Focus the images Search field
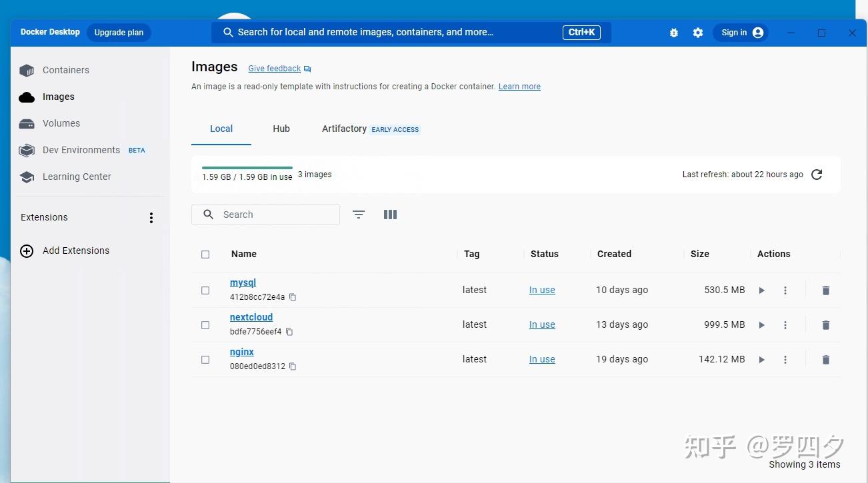868x483 pixels. tap(265, 215)
